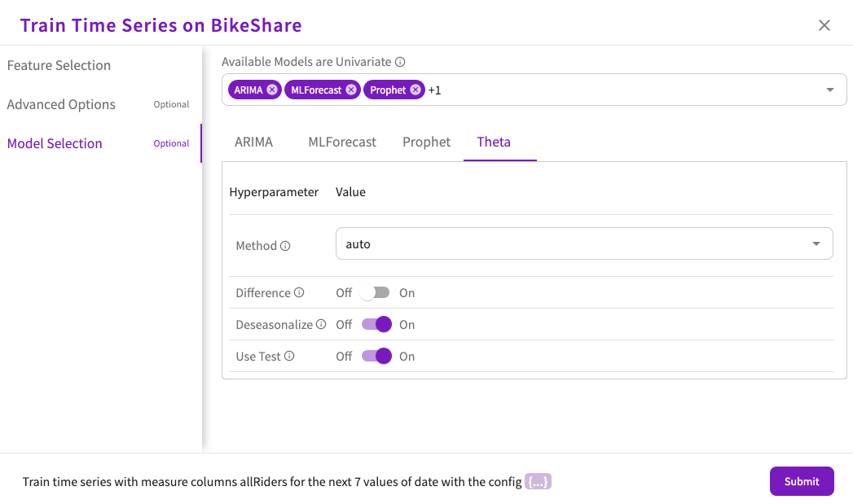
Task: Click the +1 hidden models indicator
Action: [x=435, y=90]
